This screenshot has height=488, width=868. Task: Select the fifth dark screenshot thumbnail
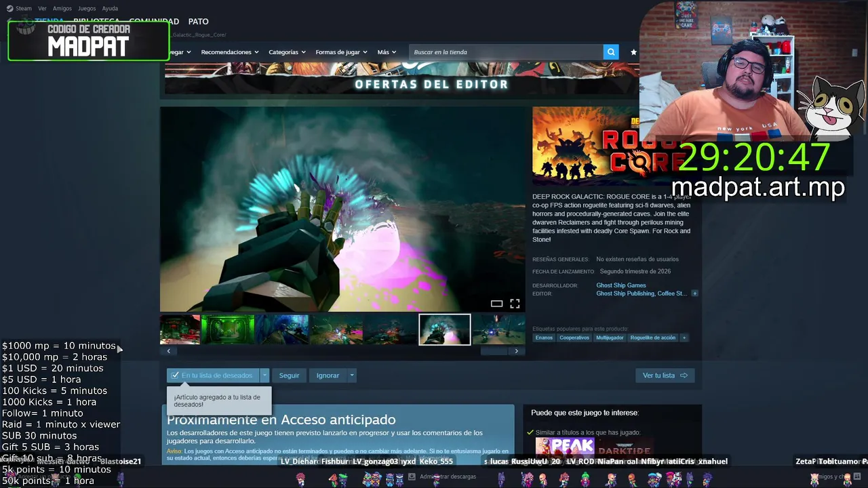coord(391,329)
